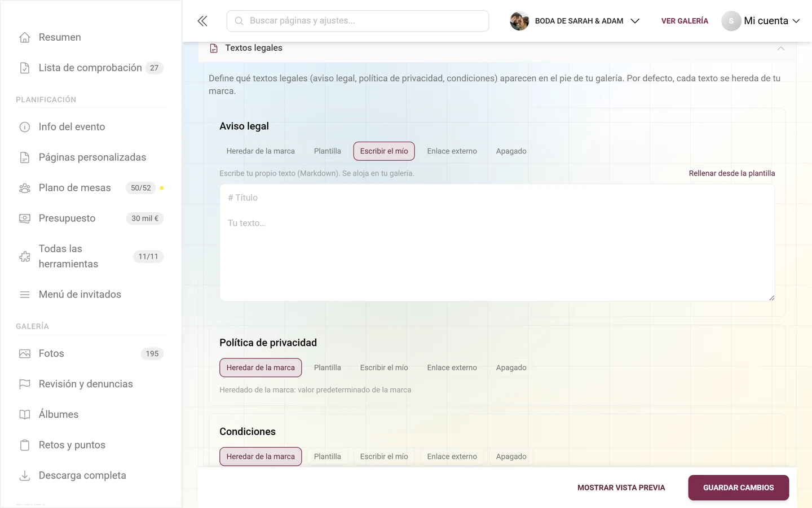Click the Presupuesto money icon
Image resolution: width=812 pixels, height=508 pixels.
(x=25, y=218)
